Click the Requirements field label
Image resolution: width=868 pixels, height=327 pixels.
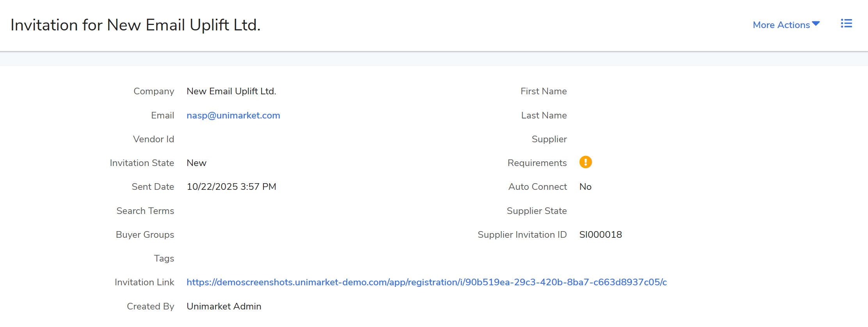[x=537, y=163]
